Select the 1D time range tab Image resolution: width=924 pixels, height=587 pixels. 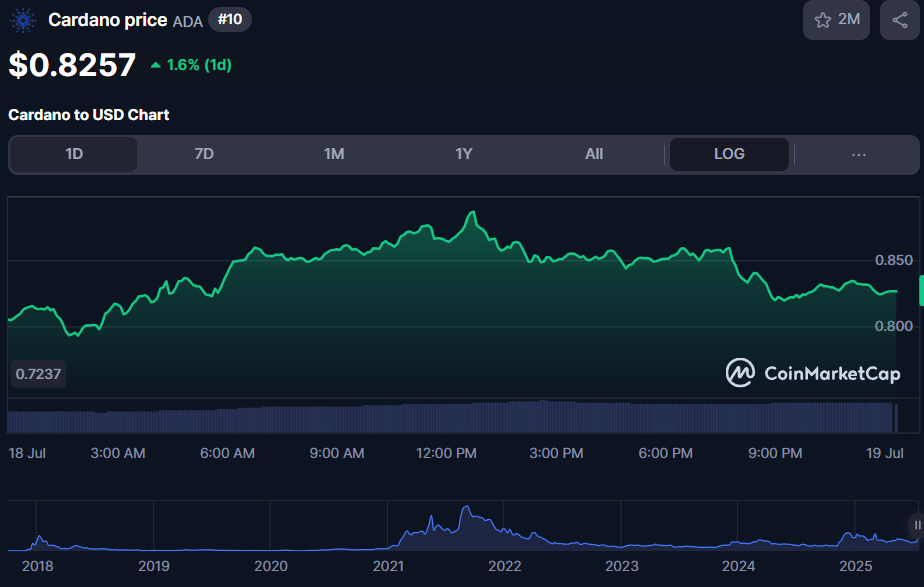coord(74,154)
